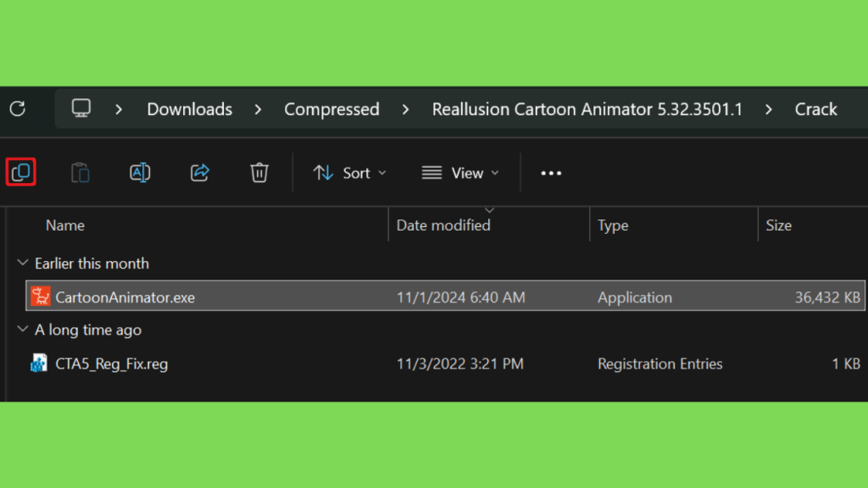Collapse the Earlier this month group
The height and width of the screenshot is (488, 868).
23,263
